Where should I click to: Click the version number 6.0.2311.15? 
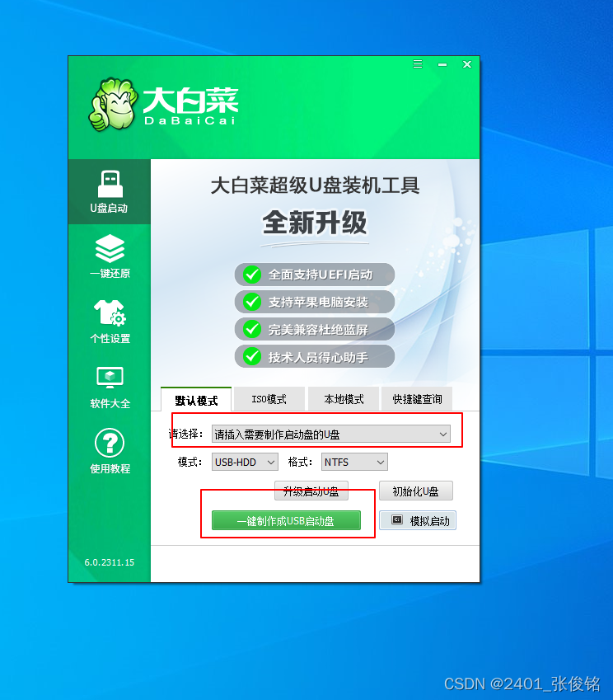pos(110,562)
